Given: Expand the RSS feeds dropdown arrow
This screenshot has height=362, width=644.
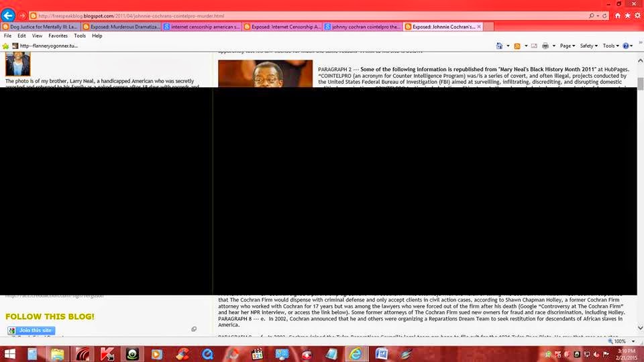Looking at the screenshot, I should (526, 46).
